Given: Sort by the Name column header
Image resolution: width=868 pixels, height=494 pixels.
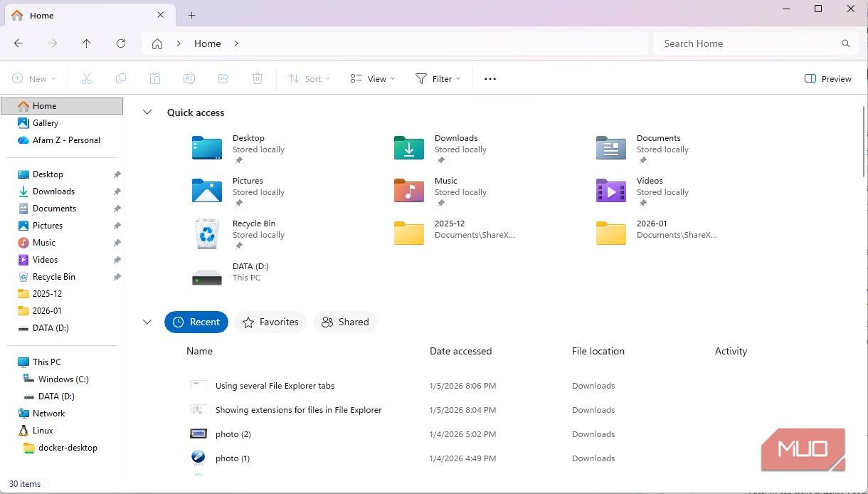Looking at the screenshot, I should (199, 351).
